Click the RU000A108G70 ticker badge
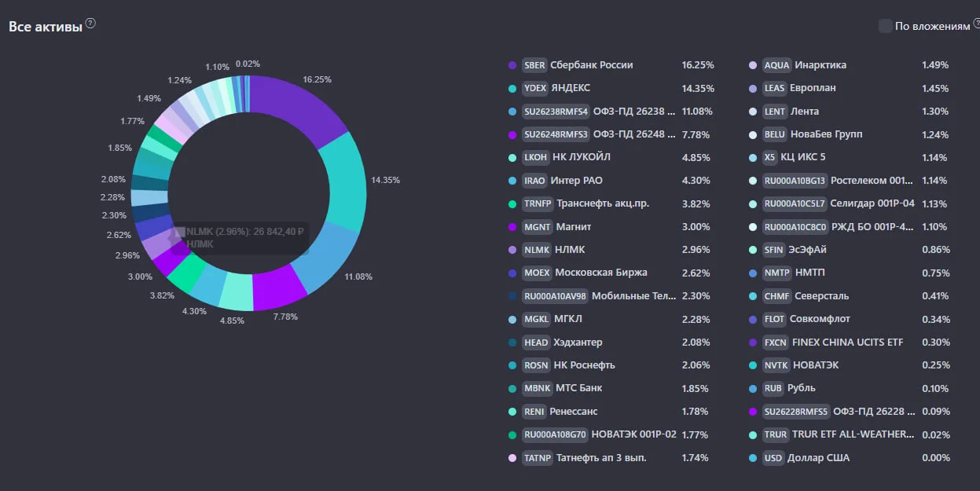This screenshot has height=491, width=980. [555, 434]
